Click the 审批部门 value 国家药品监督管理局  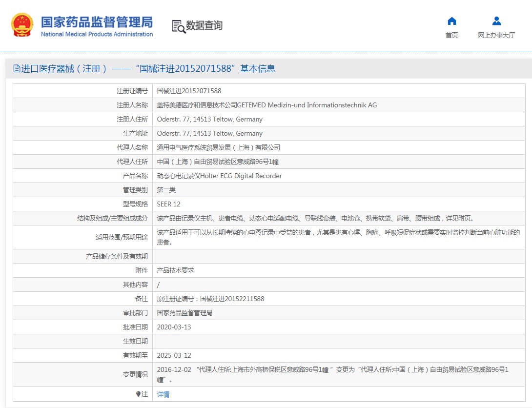(184, 313)
